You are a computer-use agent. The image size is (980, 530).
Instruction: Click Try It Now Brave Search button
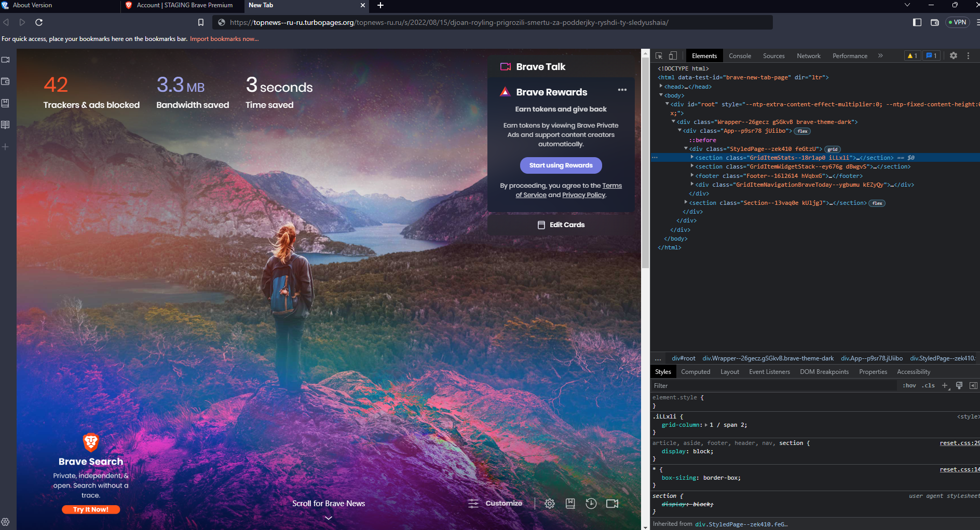91,510
